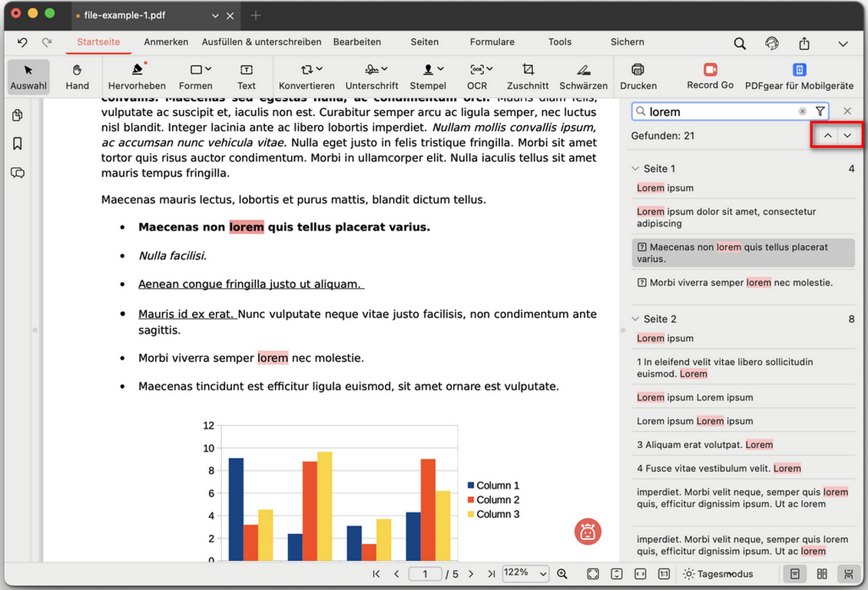
Task: Collapse the Seite 1 results group
Action: [635, 168]
